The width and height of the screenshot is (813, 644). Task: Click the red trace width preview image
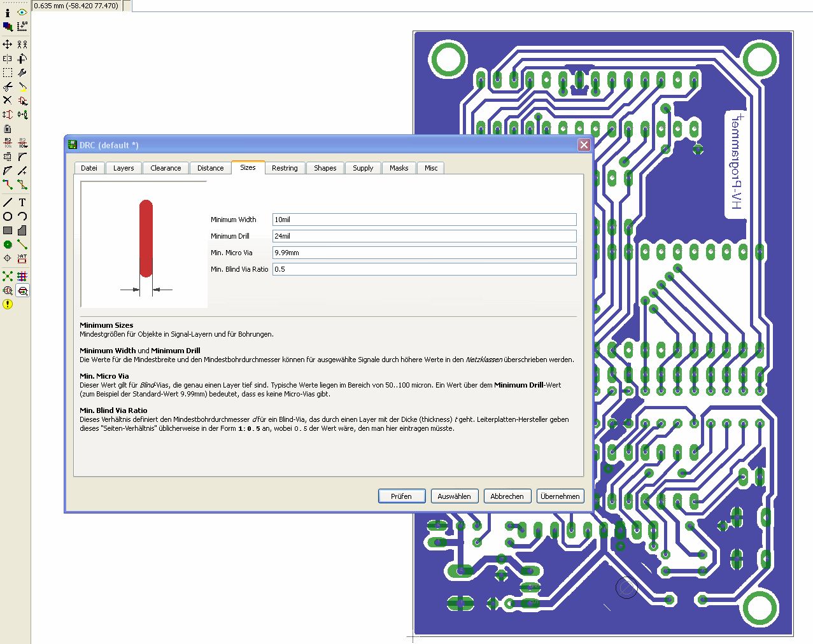144,244
